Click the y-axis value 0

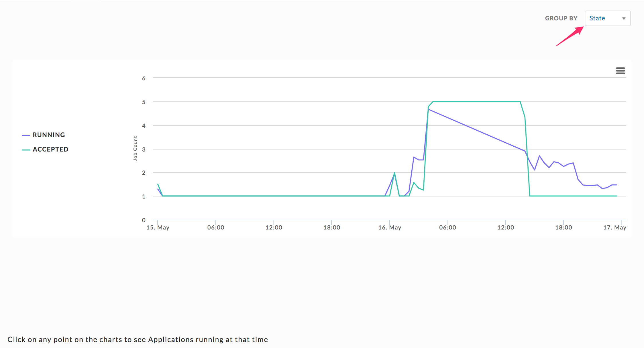tap(144, 220)
